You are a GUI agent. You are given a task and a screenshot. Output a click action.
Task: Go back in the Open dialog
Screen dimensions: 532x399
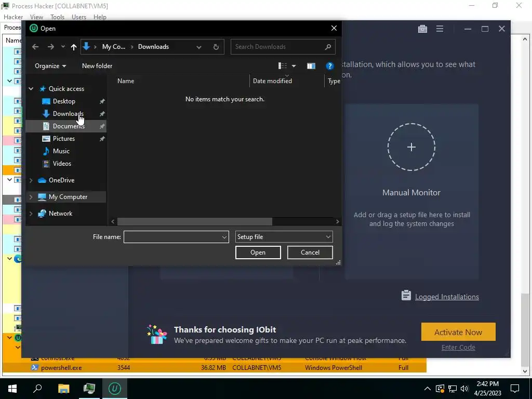pyautogui.click(x=35, y=47)
